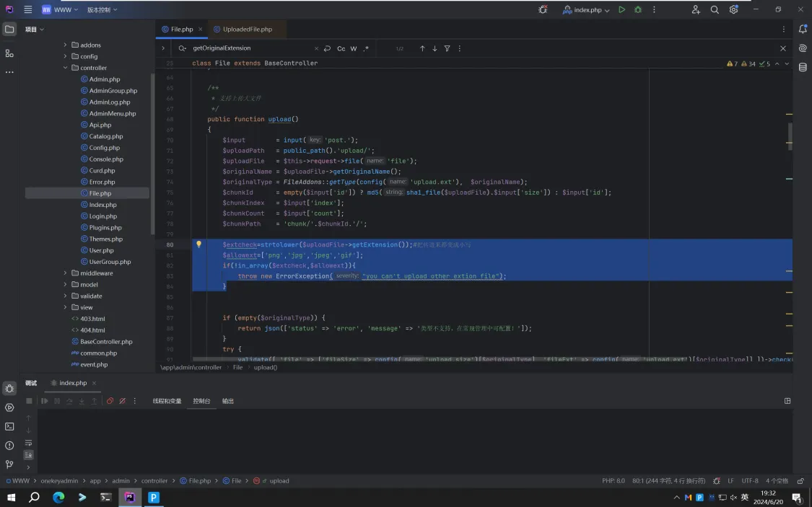Click the editor vertical scrollbar thumb
812x507 pixels.
[790, 136]
